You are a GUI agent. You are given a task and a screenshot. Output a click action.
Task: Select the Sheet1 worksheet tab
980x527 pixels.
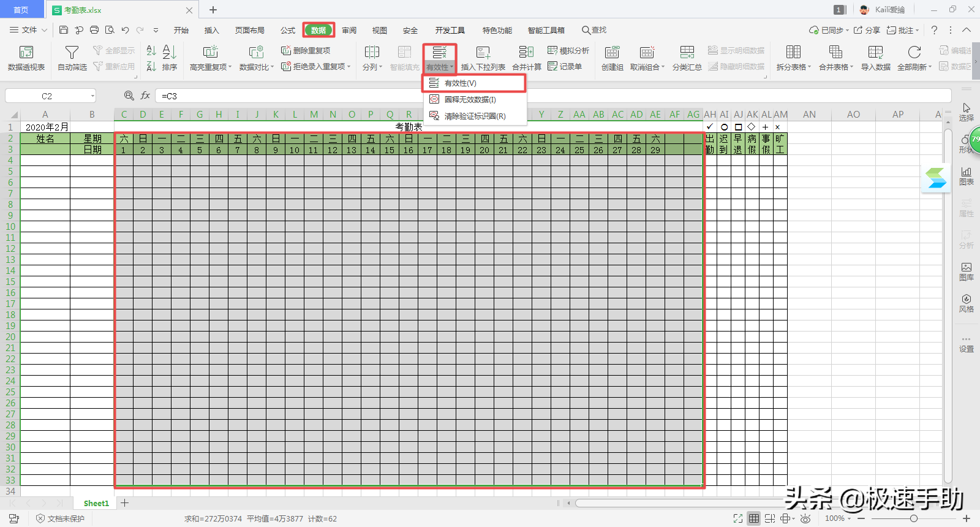[x=96, y=503]
